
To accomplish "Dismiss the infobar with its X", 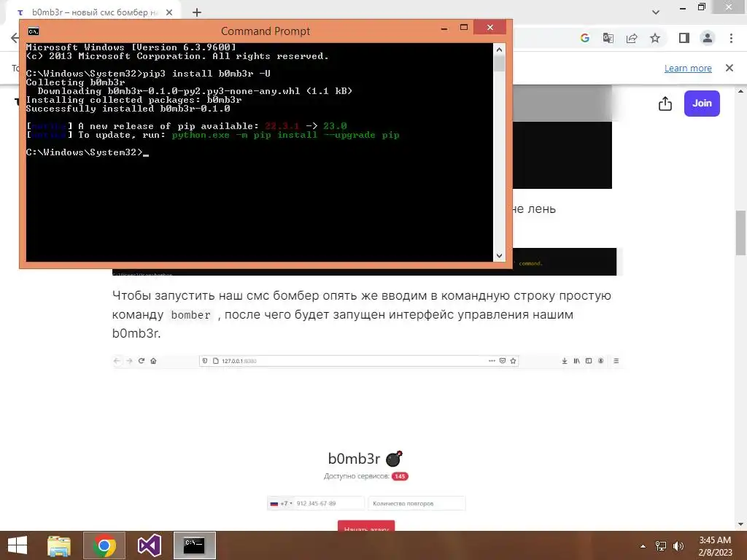I will pos(729,68).
